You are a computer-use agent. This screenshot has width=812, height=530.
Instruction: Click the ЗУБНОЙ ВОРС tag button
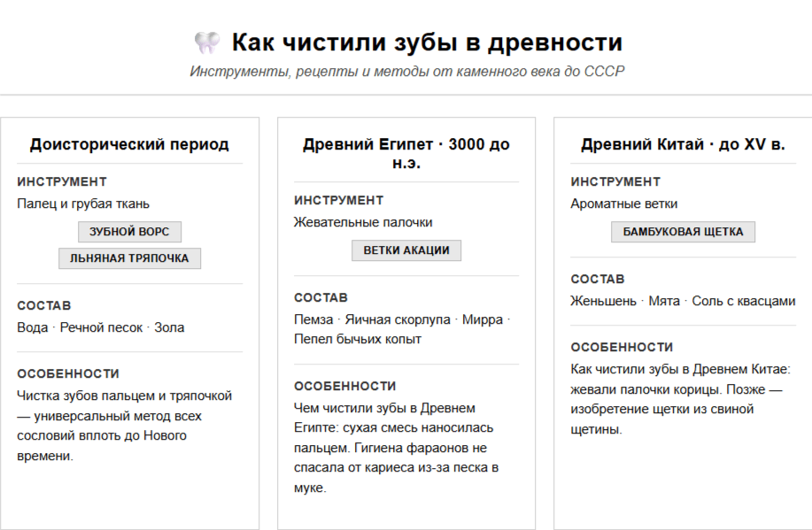[129, 232]
